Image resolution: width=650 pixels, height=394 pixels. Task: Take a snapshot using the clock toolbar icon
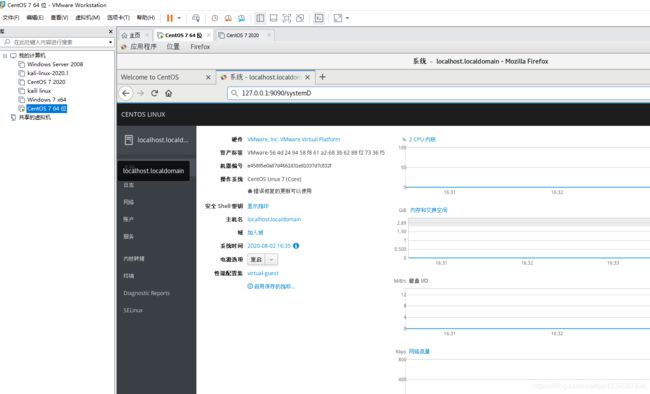tap(215, 18)
